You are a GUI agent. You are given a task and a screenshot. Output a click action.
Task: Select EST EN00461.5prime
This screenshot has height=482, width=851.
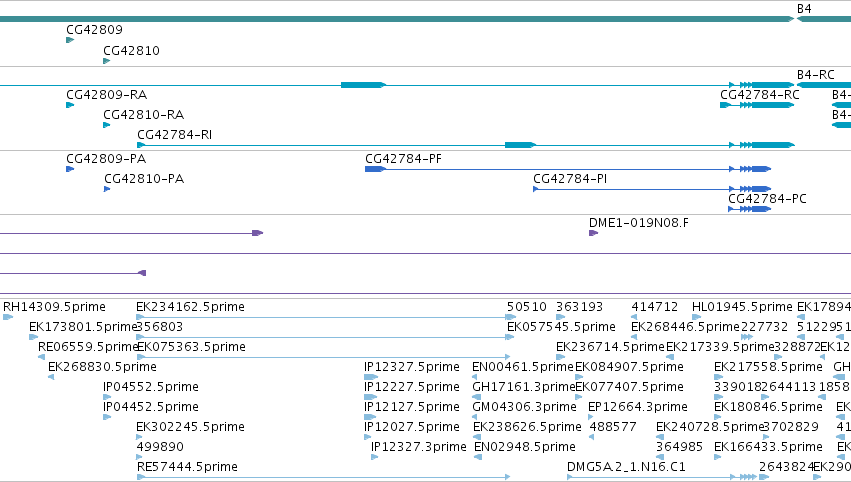click(523, 367)
